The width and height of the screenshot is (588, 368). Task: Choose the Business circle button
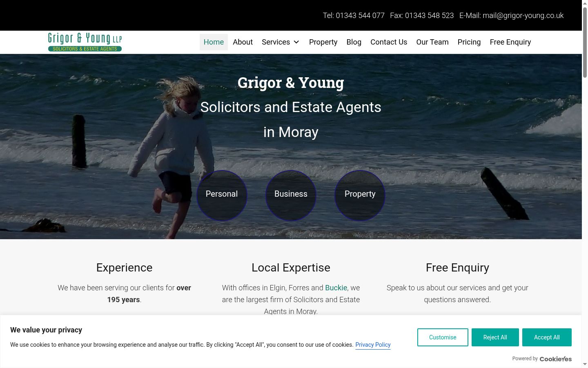(291, 195)
